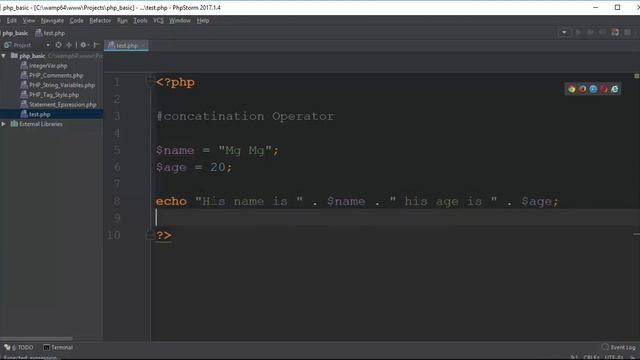Open in Chrome browser icon
Screen dimensions: 640x360
571,89
